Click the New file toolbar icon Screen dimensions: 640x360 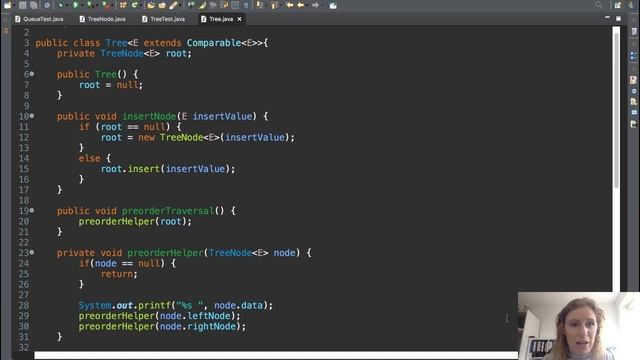(7, 5)
